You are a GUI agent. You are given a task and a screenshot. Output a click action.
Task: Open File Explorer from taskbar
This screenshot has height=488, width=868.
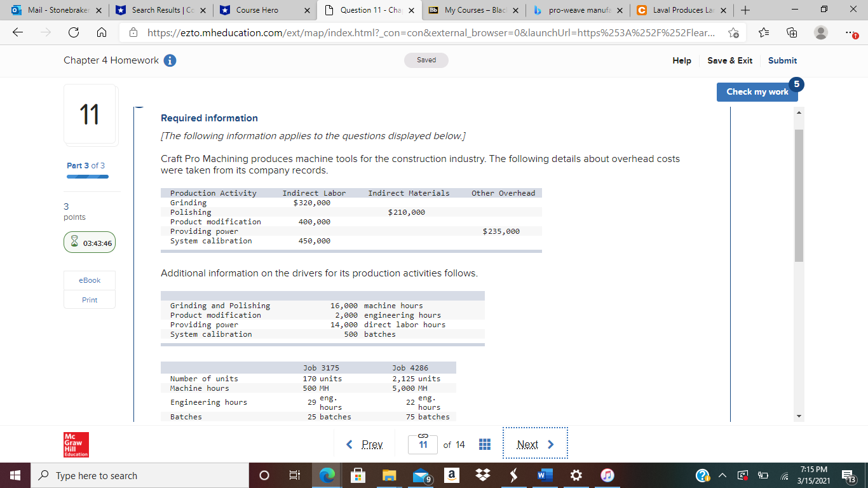[388, 475]
